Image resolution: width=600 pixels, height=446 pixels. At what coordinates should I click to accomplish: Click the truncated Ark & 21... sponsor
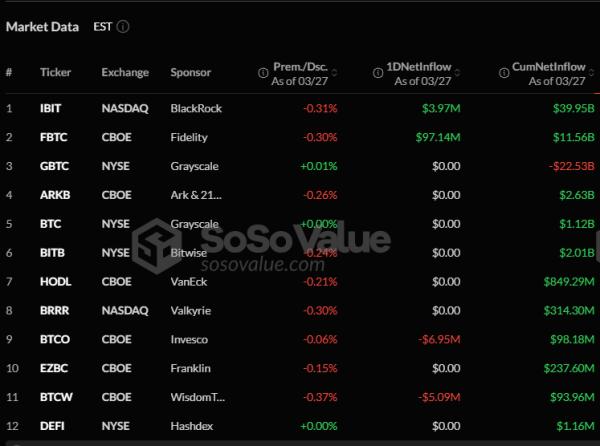pyautogui.click(x=194, y=195)
